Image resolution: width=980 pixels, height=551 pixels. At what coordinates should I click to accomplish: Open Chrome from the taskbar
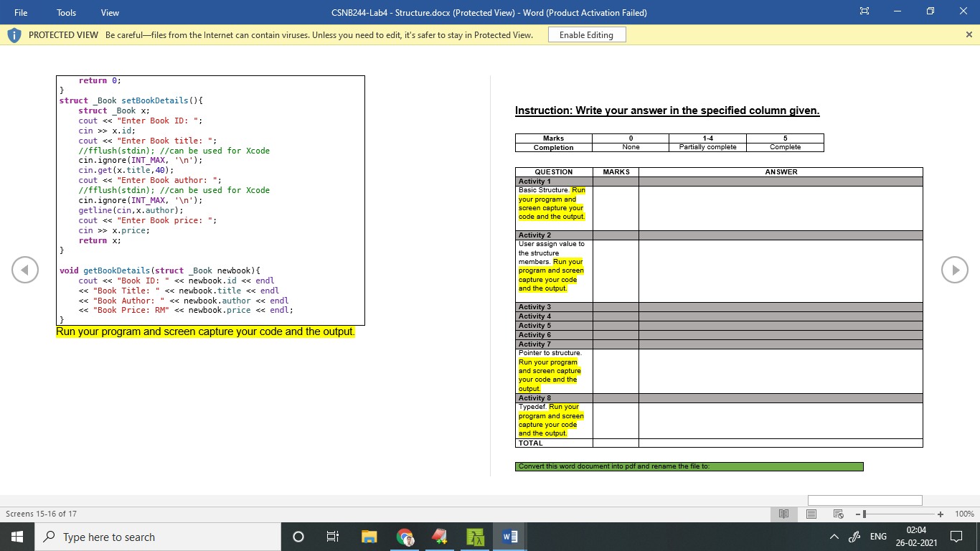404,536
